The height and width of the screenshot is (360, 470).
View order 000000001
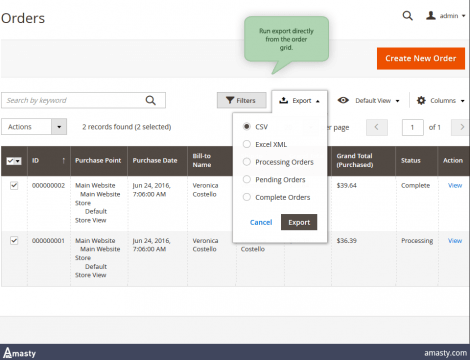(x=455, y=240)
